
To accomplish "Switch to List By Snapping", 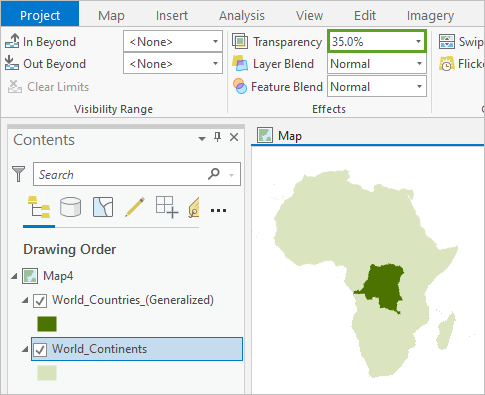I will pyautogui.click(x=167, y=207).
